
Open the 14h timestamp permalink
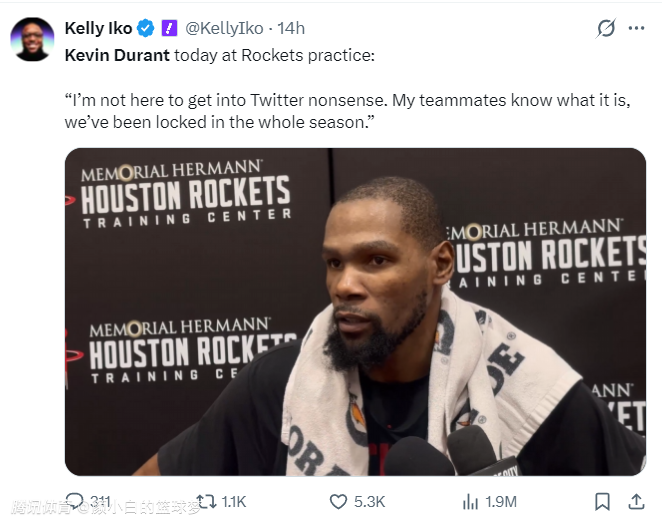(x=291, y=28)
